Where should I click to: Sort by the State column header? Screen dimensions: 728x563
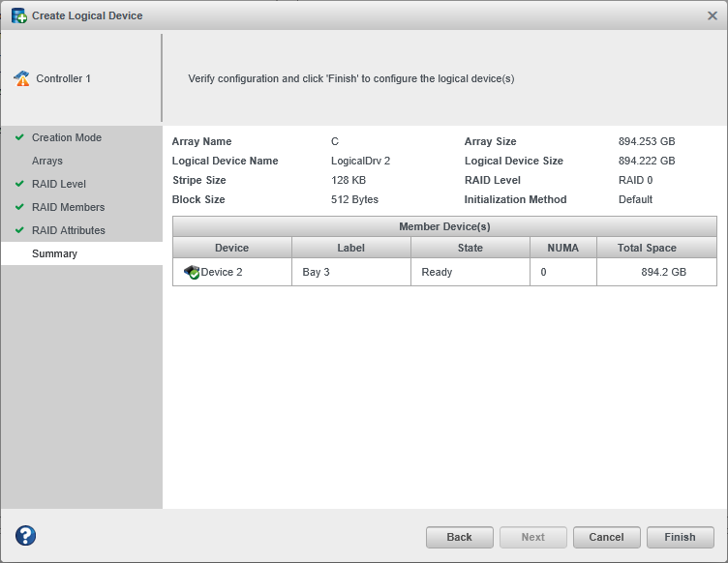point(470,248)
